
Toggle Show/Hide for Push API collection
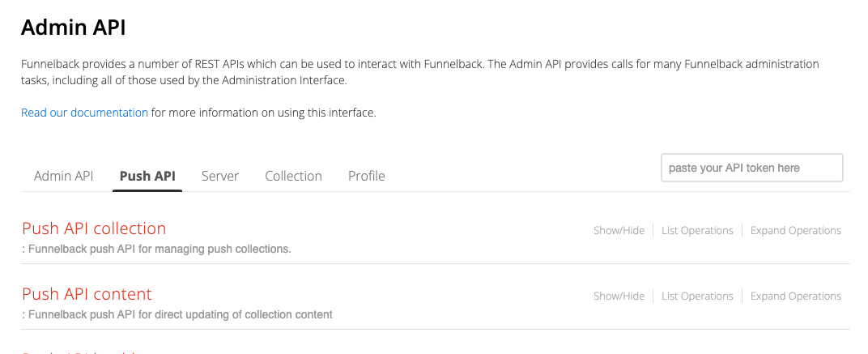pos(619,231)
